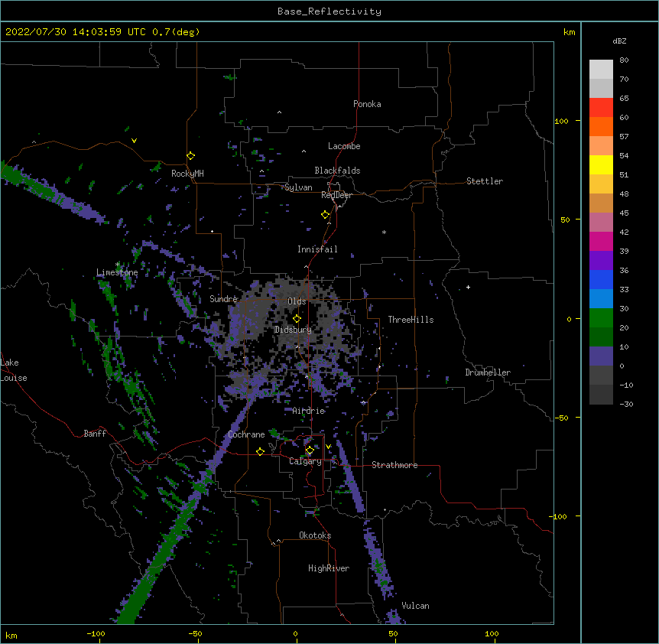This screenshot has height=644, width=659.
Task: Select the dark green 20 dBZ legend swatch
Action: coord(601,337)
